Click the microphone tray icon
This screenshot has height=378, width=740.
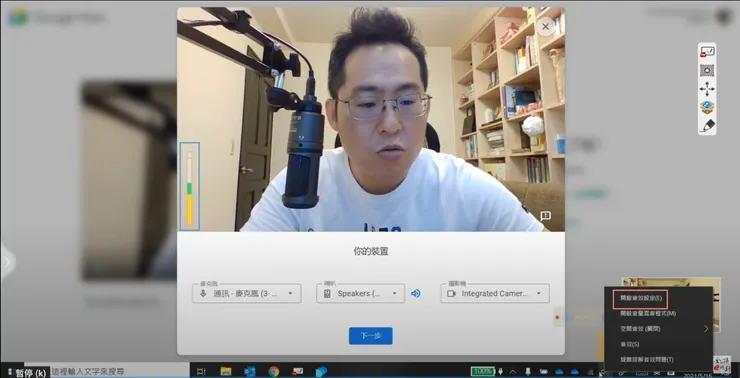click(x=528, y=371)
